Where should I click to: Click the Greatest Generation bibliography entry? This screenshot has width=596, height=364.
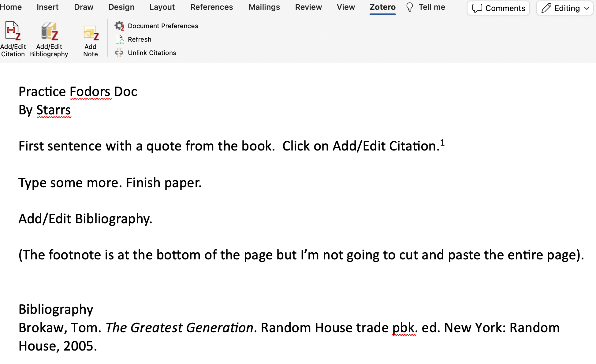click(x=179, y=328)
